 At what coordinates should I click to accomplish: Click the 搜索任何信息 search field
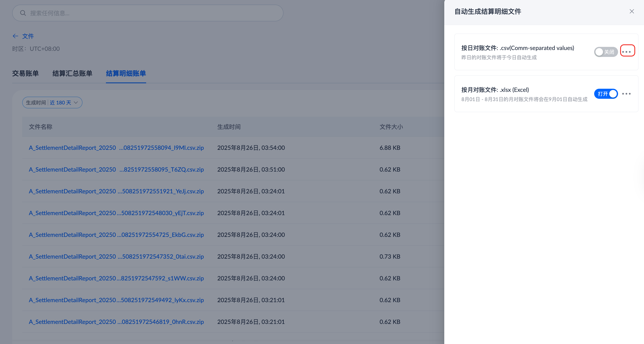point(150,13)
